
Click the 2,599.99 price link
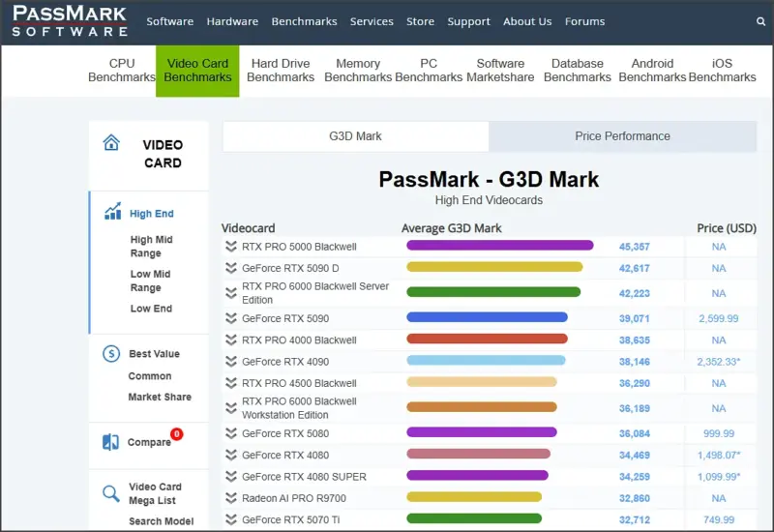click(718, 319)
